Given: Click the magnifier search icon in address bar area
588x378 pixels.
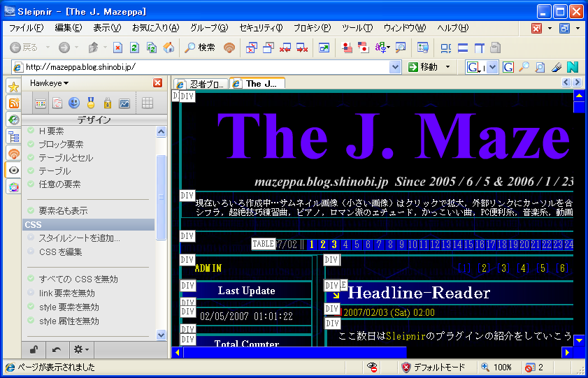Looking at the screenshot, I should [x=524, y=67].
